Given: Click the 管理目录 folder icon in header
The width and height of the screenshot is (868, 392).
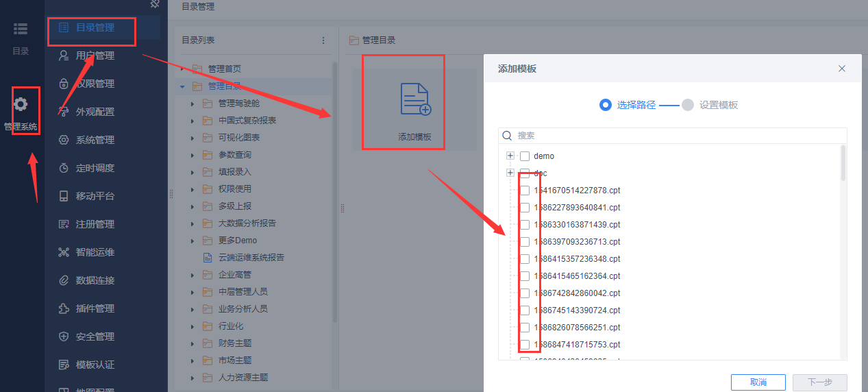Looking at the screenshot, I should [354, 40].
